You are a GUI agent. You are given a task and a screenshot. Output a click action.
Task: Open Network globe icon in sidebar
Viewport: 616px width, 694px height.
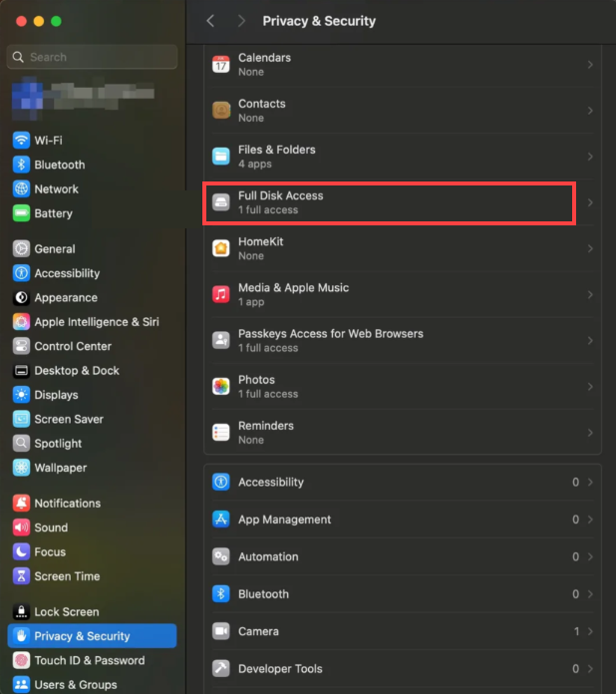tap(21, 189)
